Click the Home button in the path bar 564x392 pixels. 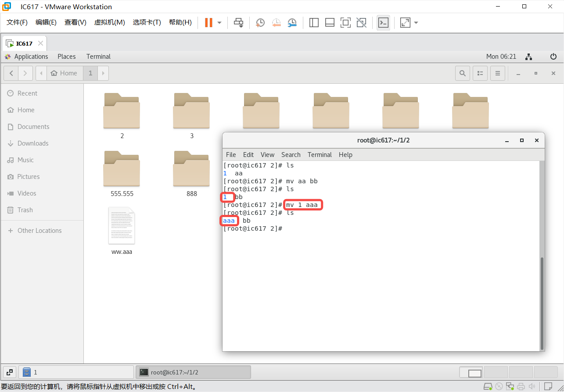[x=65, y=73]
